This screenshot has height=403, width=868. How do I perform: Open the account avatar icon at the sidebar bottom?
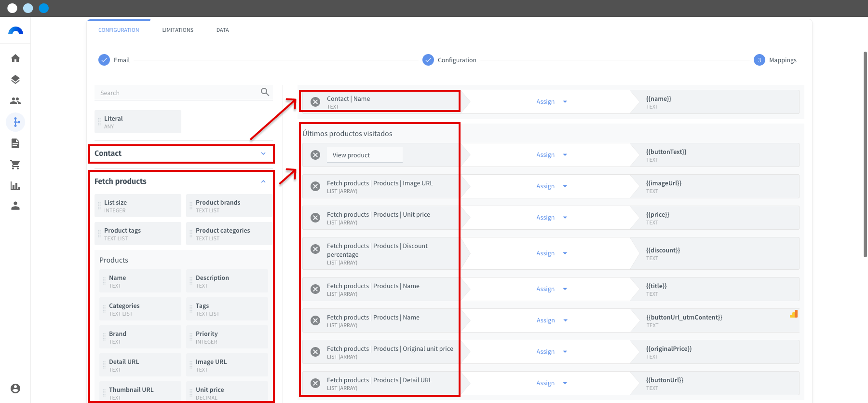(x=15, y=389)
